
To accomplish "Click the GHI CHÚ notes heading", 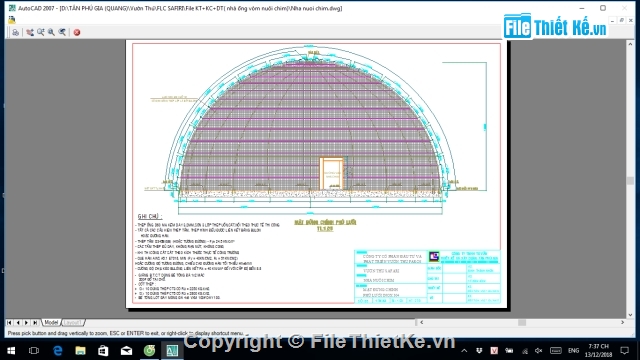I will (x=149, y=216).
